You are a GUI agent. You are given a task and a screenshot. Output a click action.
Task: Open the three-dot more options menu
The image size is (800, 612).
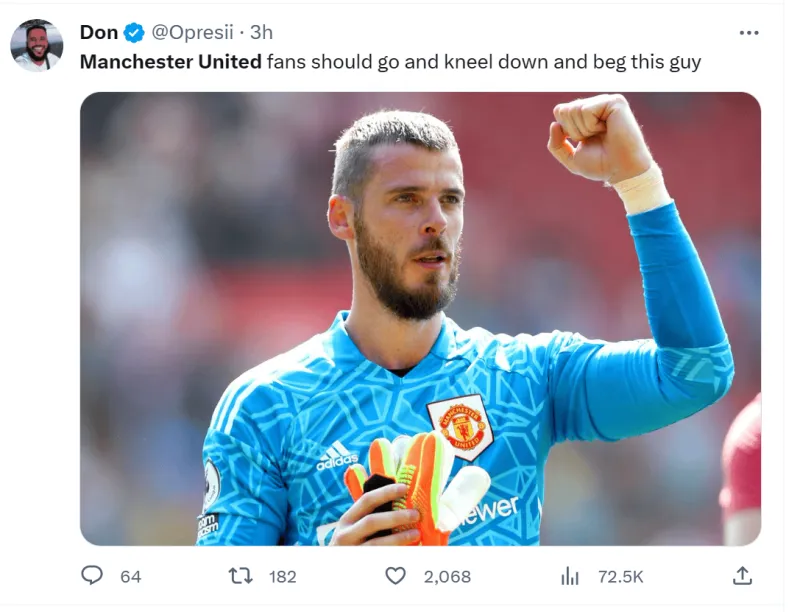coord(748,33)
